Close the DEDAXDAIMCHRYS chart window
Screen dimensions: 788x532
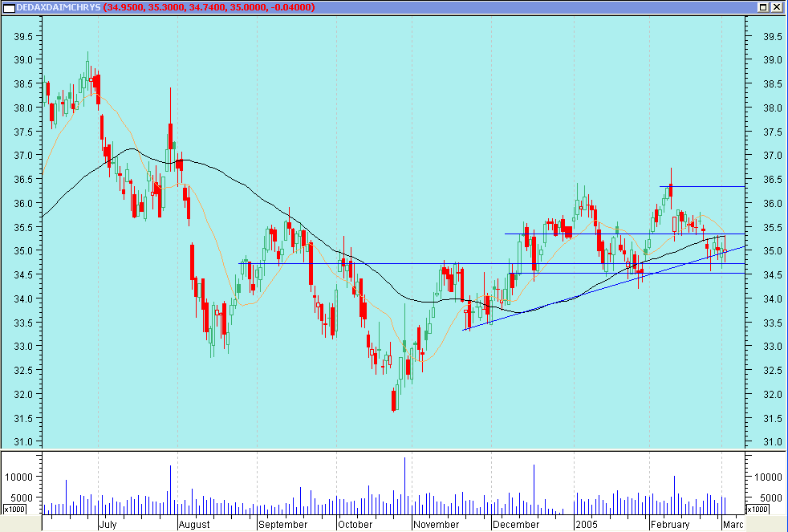(776, 7)
